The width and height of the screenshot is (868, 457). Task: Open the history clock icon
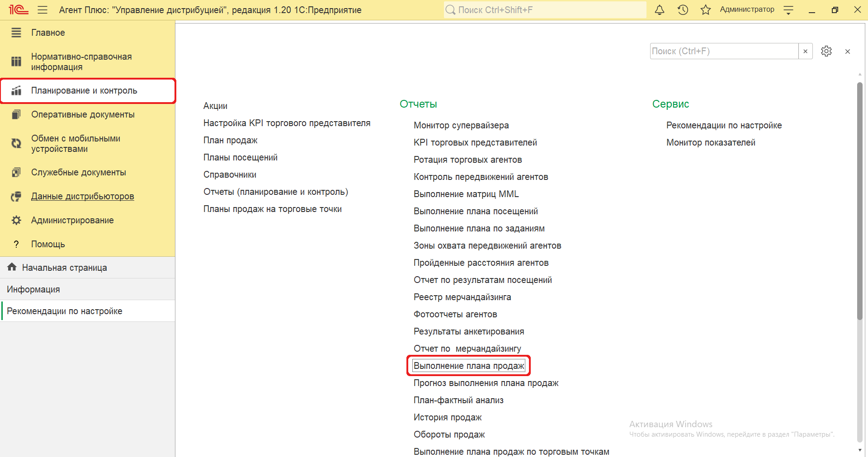683,9
